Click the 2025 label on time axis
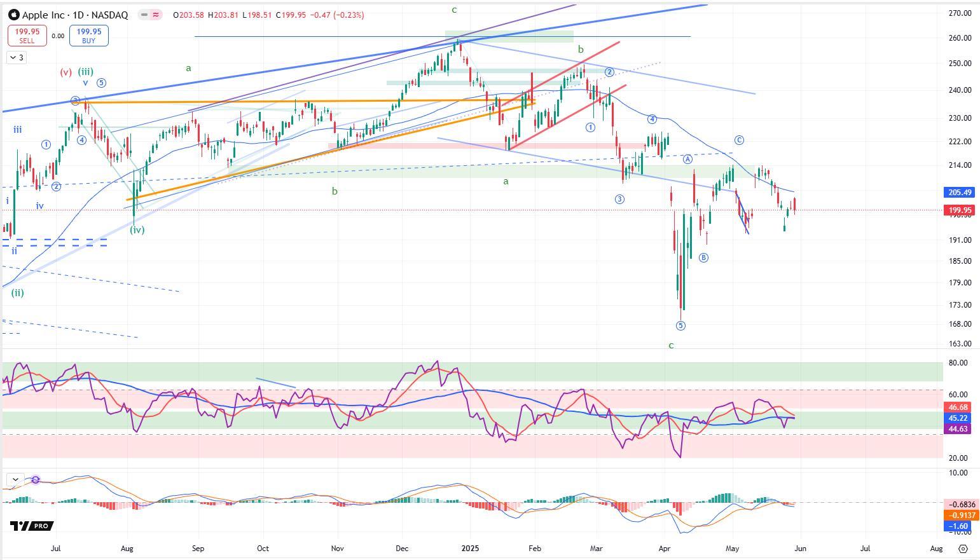The width and height of the screenshot is (980, 560). [470, 548]
